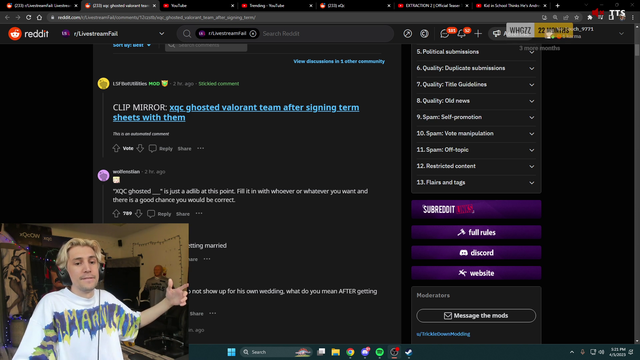The width and height of the screenshot is (640, 360).
Task: Open the discord sidebar button
Action: 476,253
